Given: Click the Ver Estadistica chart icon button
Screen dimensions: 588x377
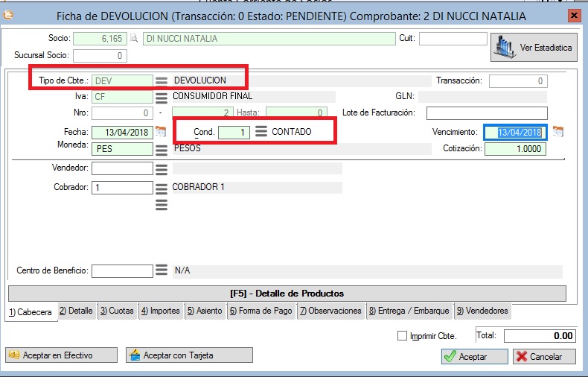Looking at the screenshot, I should [x=534, y=48].
